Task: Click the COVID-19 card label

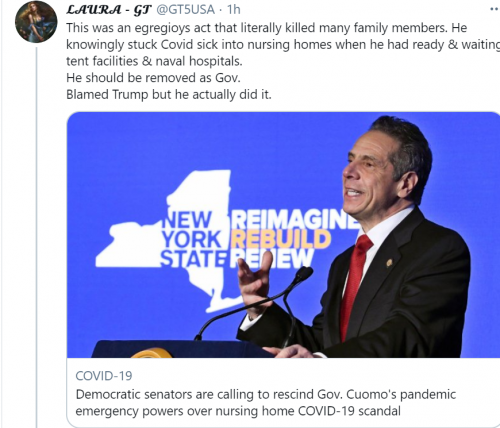Action: [x=104, y=376]
